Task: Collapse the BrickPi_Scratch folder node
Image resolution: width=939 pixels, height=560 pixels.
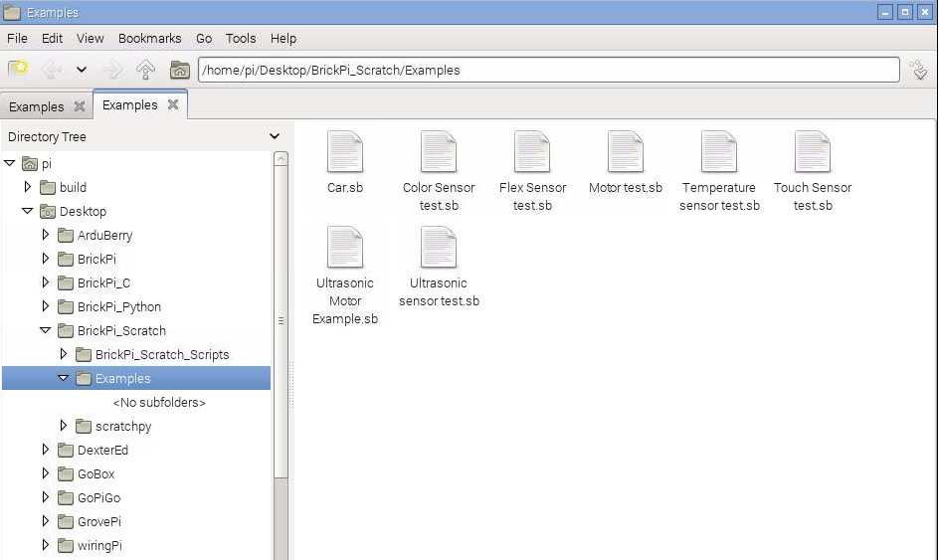Action: tap(46, 330)
